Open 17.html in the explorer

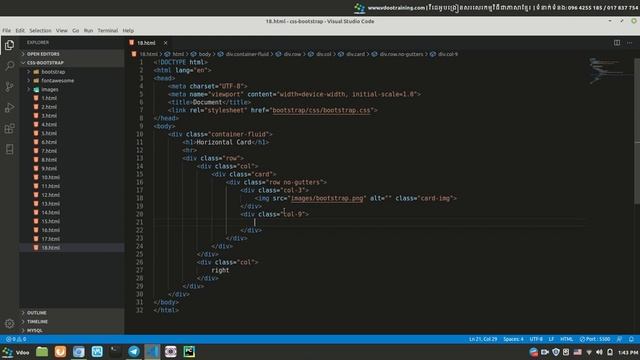click(x=50, y=239)
